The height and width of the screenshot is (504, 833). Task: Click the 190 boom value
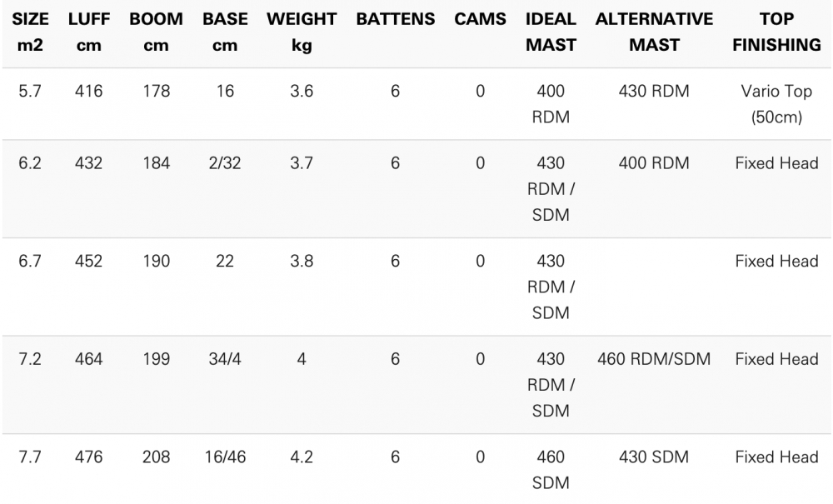coord(156,262)
